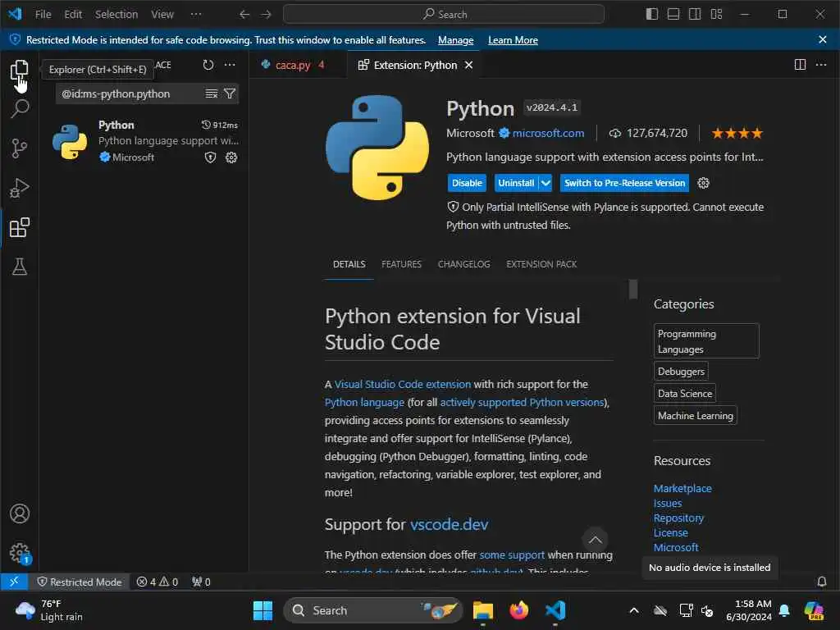The width and height of the screenshot is (840, 630).
Task: Open extensions view more actions menu
Action: pyautogui.click(x=230, y=65)
